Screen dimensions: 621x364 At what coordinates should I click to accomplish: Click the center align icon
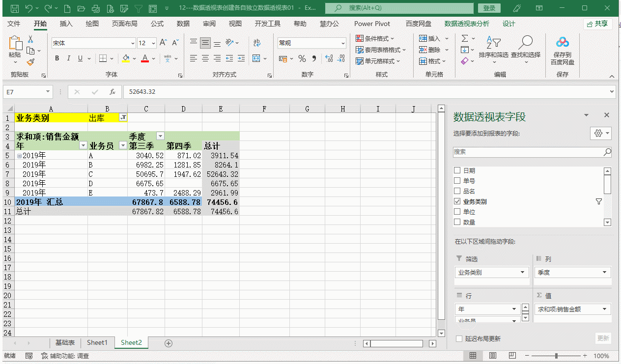(205, 58)
